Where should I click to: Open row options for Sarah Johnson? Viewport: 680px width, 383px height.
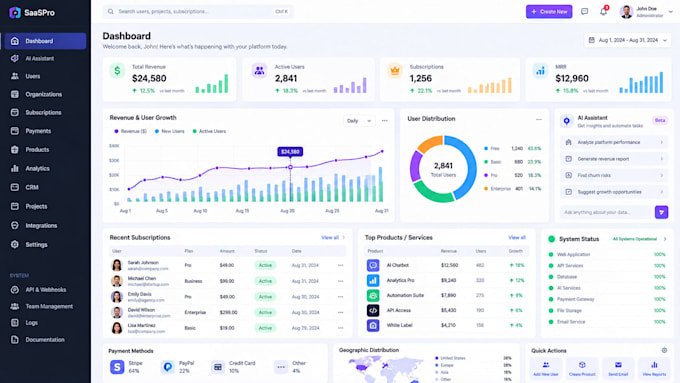click(340, 265)
